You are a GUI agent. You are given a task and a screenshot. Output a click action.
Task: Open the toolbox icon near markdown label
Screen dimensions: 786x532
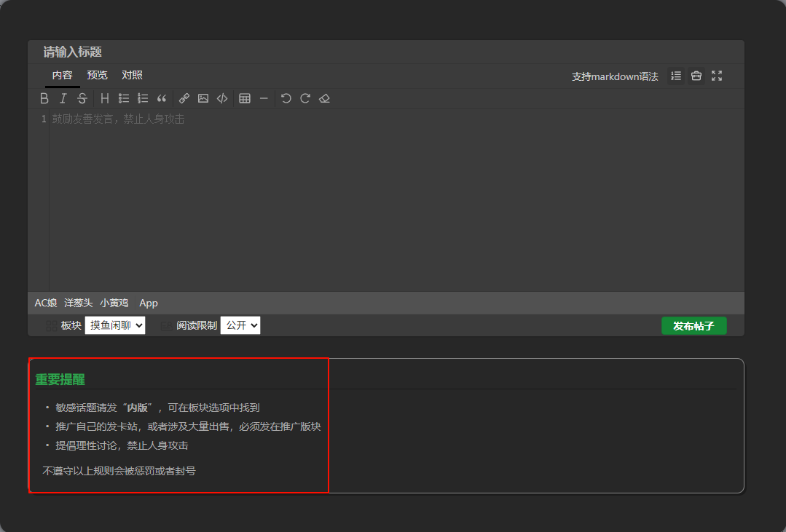pos(696,76)
